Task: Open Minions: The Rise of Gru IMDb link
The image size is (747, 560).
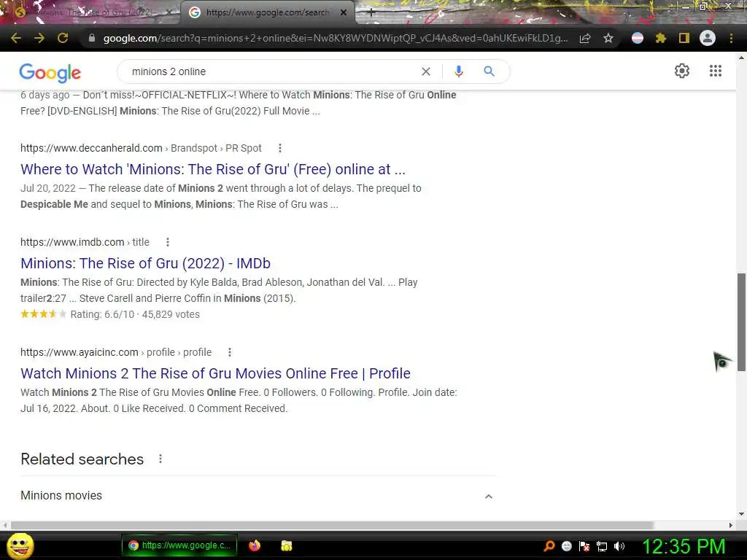Action: tap(145, 262)
